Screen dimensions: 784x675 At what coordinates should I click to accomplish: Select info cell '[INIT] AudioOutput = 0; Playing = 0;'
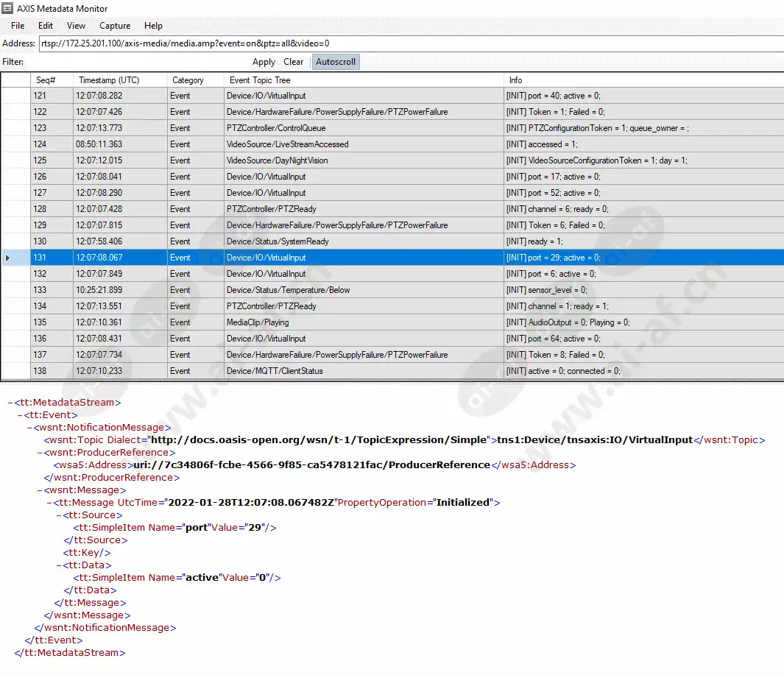644,322
